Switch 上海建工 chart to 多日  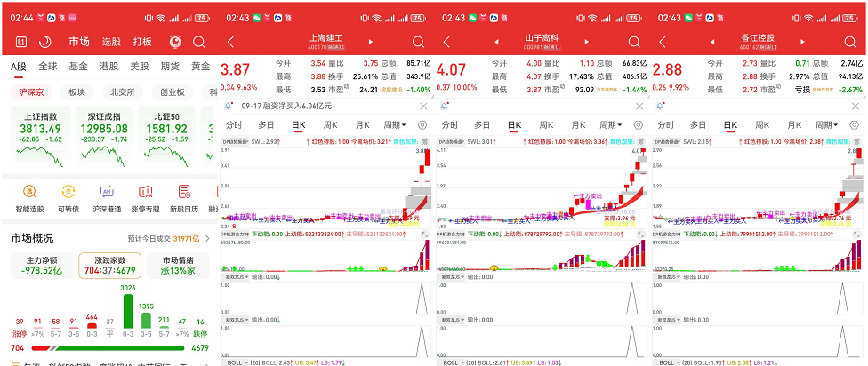tap(266, 125)
